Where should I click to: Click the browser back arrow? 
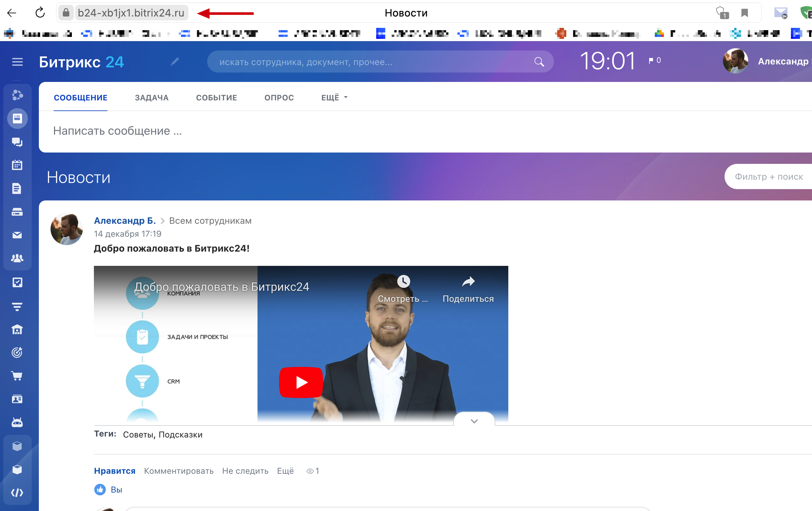[12, 13]
